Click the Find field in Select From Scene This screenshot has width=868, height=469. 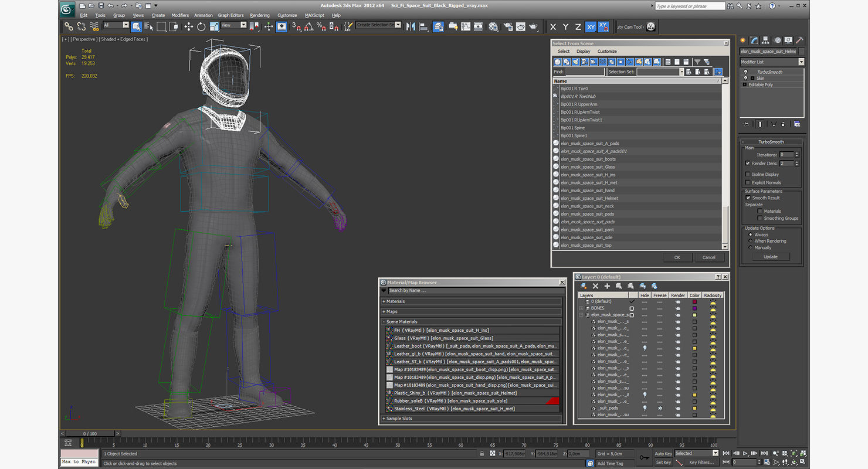(585, 72)
